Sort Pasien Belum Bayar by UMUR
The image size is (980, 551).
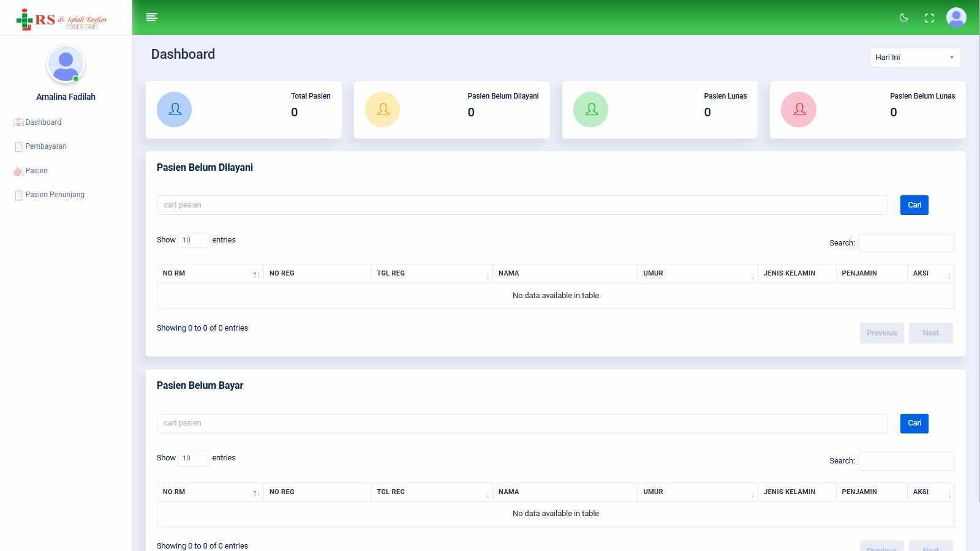pos(698,492)
